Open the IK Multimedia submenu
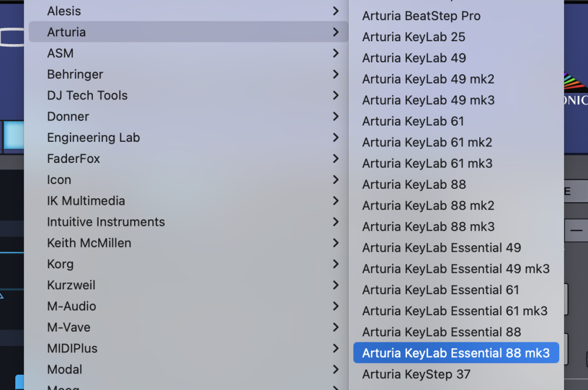This screenshot has width=588, height=390. 86,201
